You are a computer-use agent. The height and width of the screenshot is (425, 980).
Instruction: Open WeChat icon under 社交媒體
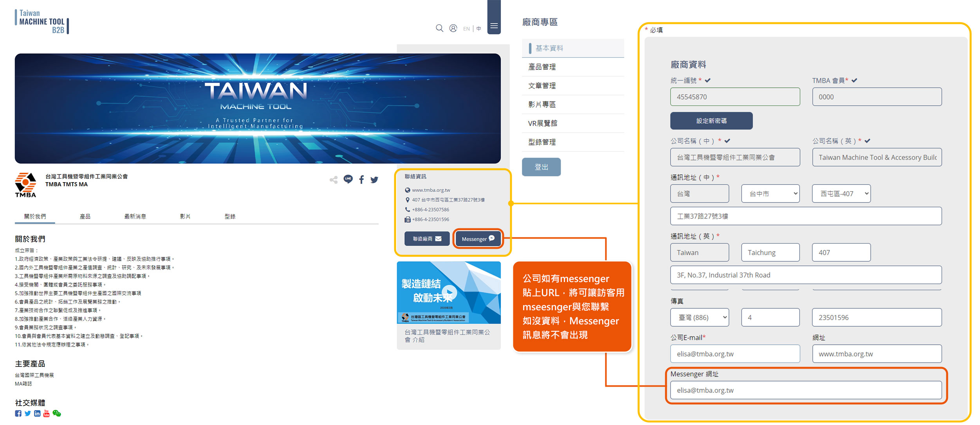tap(57, 413)
